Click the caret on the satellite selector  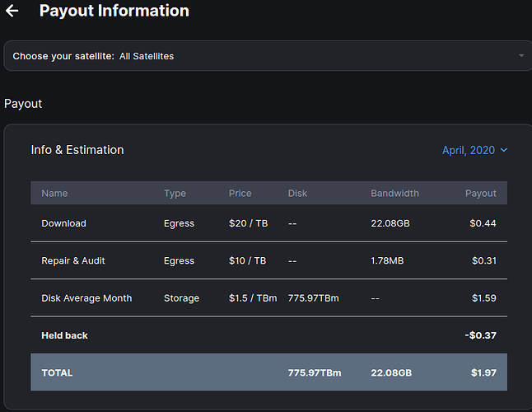point(520,56)
